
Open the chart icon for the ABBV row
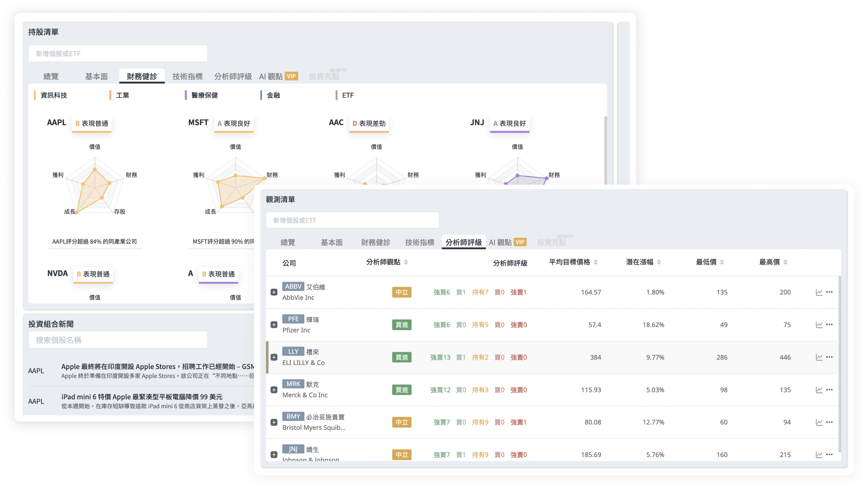pyautogui.click(x=819, y=292)
